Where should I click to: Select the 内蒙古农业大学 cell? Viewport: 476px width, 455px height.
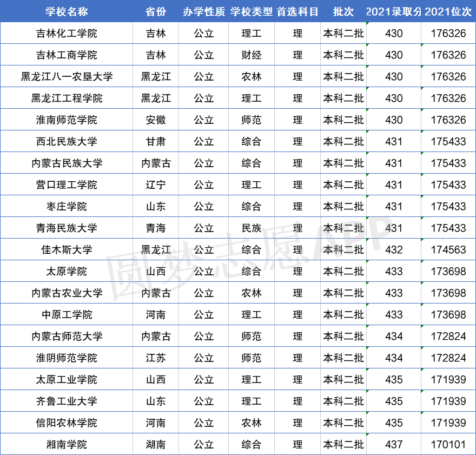click(x=67, y=293)
